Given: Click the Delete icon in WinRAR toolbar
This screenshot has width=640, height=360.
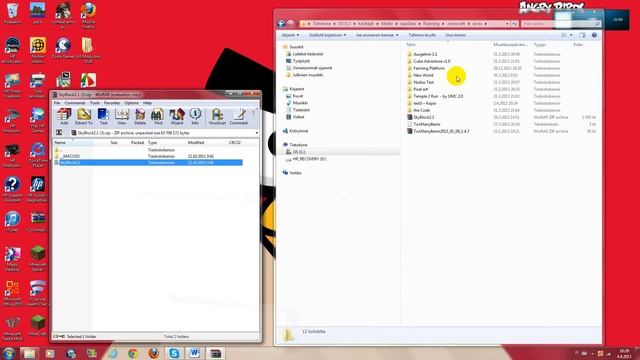Looking at the screenshot, I should pos(140,116).
